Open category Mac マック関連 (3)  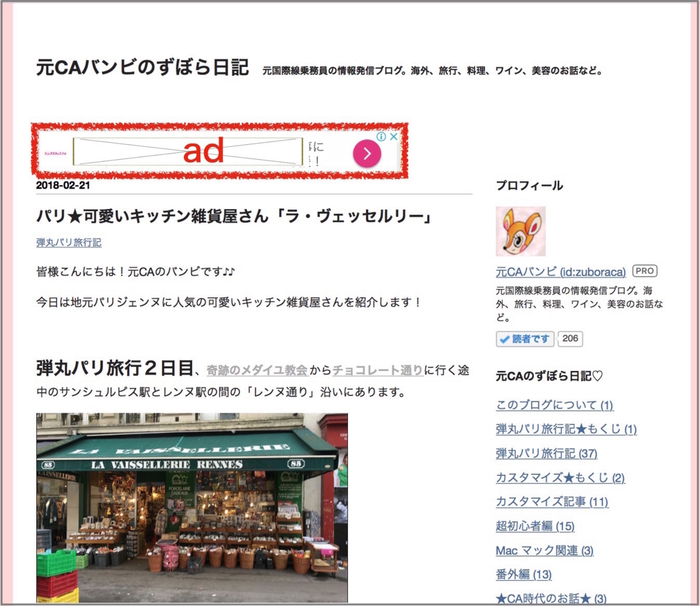tap(545, 550)
